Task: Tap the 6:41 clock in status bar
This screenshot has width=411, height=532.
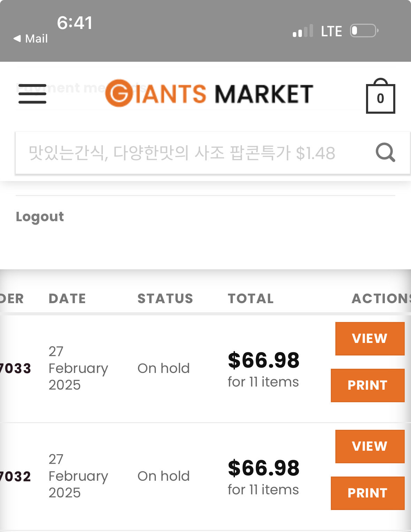Action: [x=75, y=23]
